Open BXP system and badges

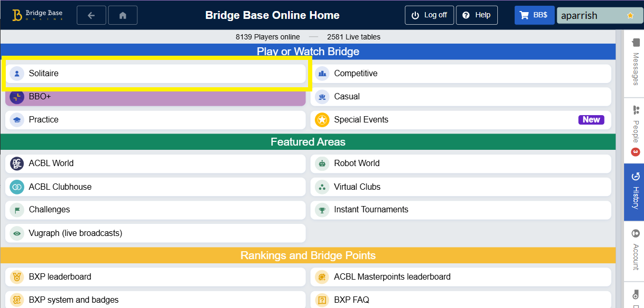pos(156,300)
